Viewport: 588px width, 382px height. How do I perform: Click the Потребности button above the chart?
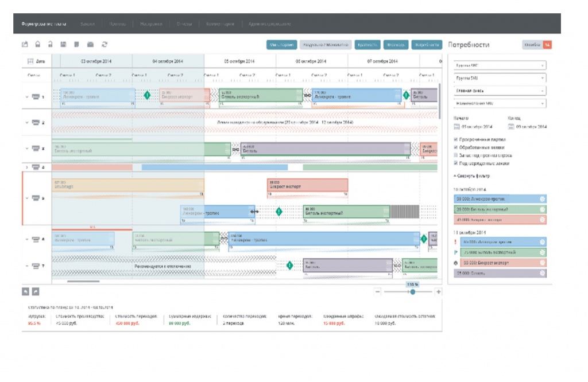(x=427, y=45)
